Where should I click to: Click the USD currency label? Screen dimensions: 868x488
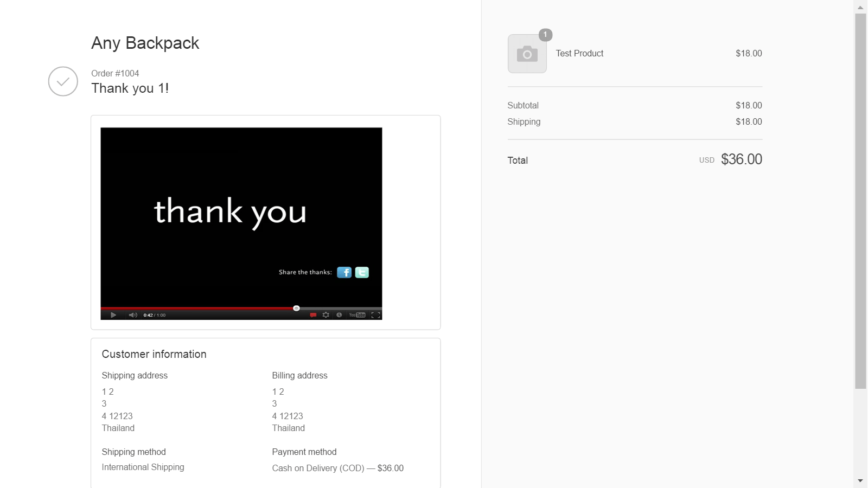click(x=706, y=160)
